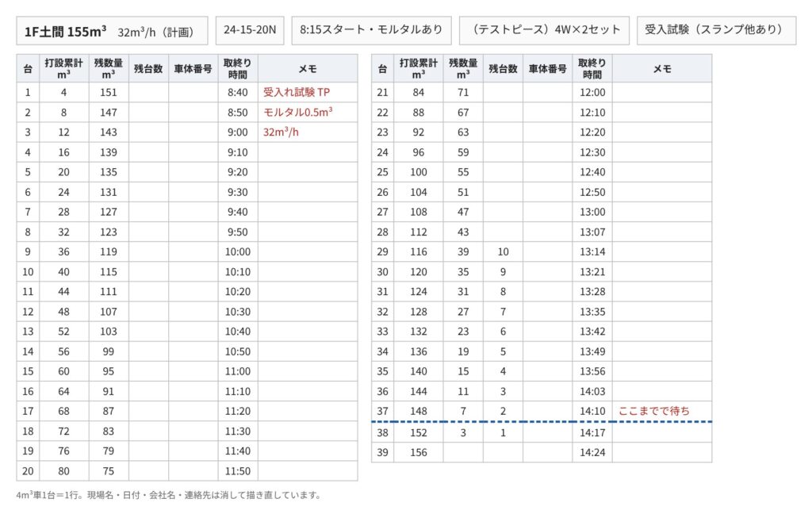The image size is (812, 518).
Task: Click the cumulative volume value "116"
Action: [419, 251]
